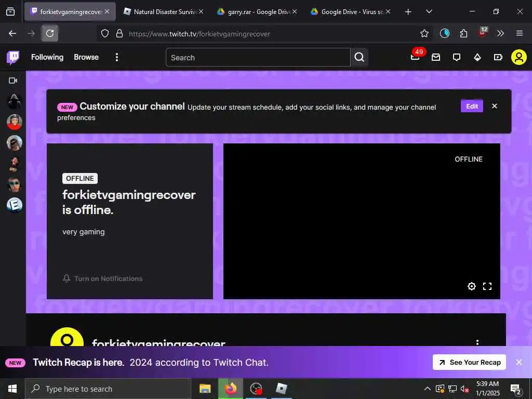This screenshot has height=399, width=532.
Task: Dismiss the Customize your channel banner
Action: pyautogui.click(x=495, y=106)
